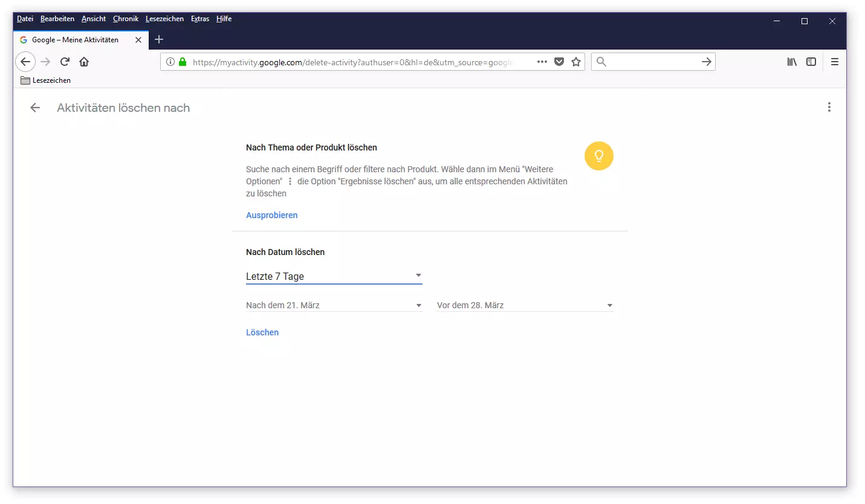Focus the browser search box

653,62
